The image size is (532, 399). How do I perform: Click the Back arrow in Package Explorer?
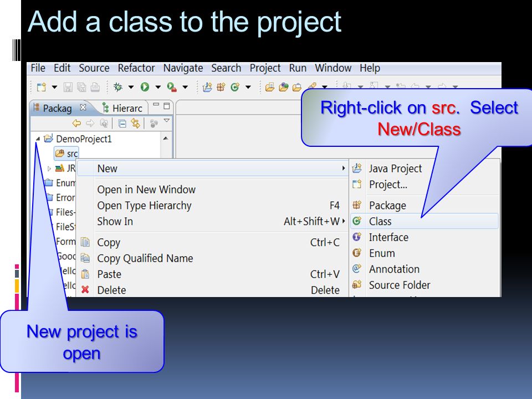coord(76,123)
